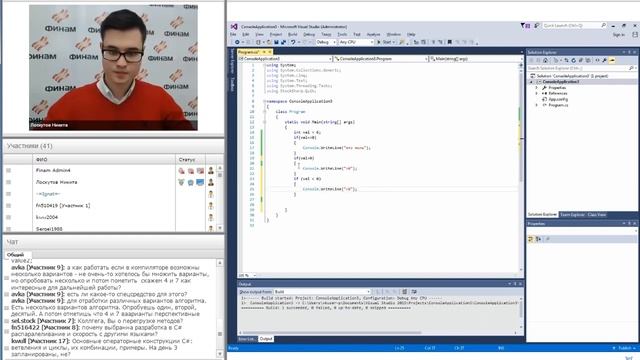Open the Any CPU platform dropdown
Viewport: 640px width, 360px height.
point(356,42)
